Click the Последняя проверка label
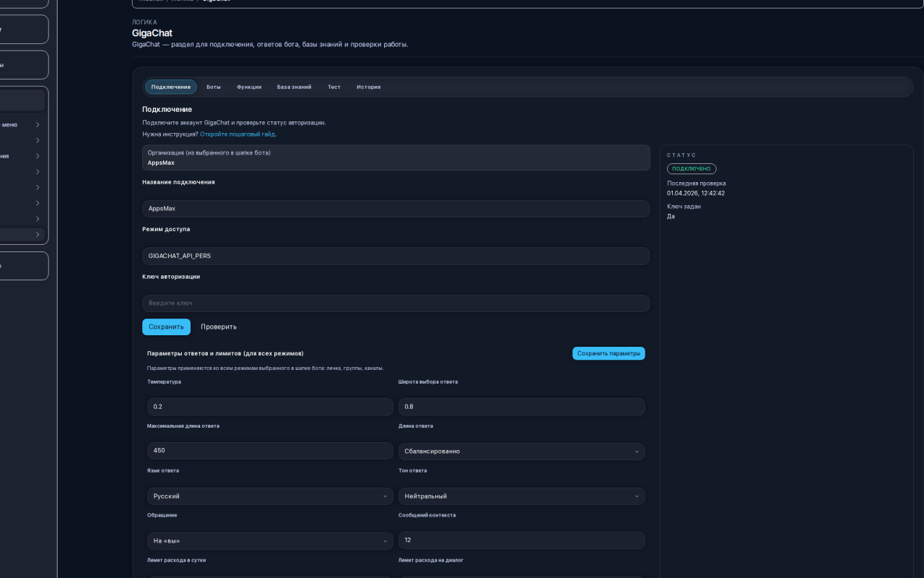This screenshot has width=924, height=578. (697, 184)
